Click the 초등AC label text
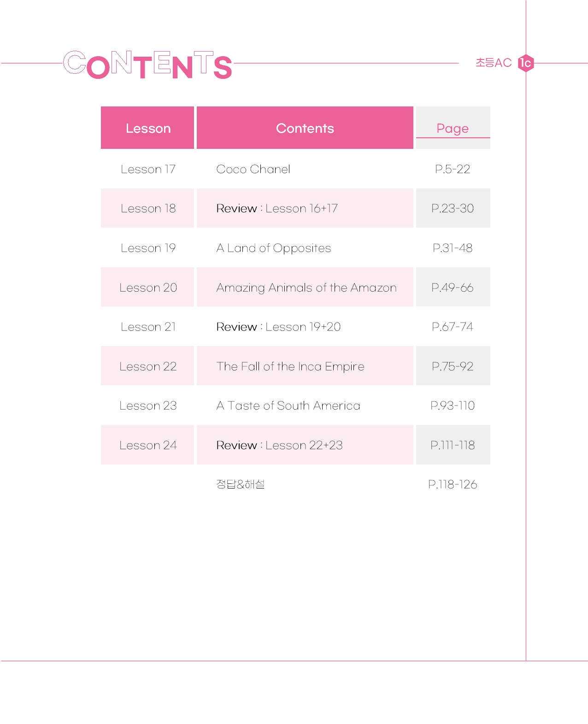Image resolution: width=588 pixels, height=724 pixels. pos(494,63)
